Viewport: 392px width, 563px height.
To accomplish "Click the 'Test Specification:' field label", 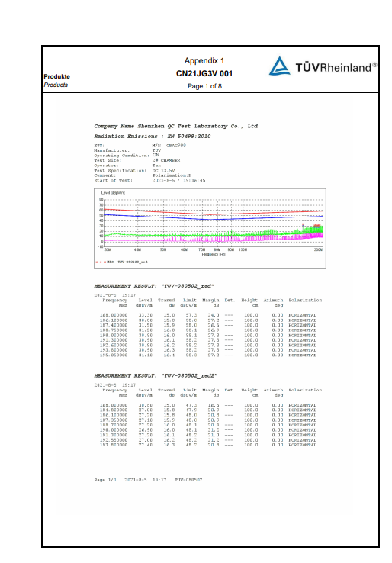I will pos(120,171).
